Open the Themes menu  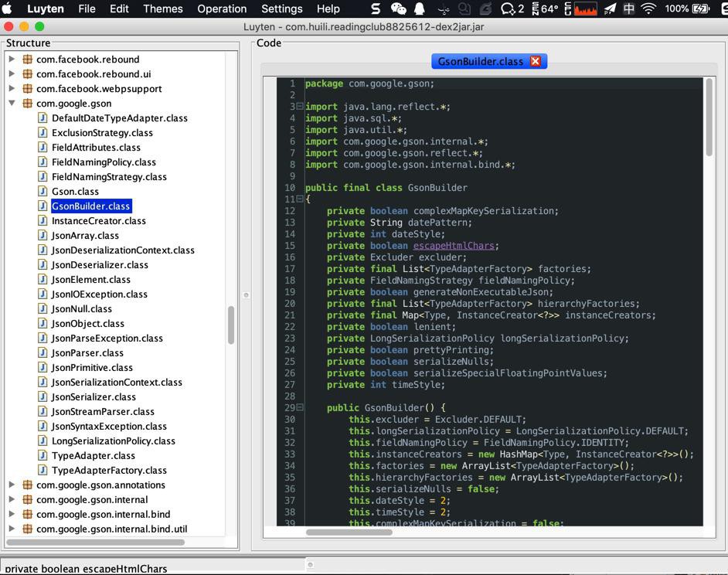163,9
